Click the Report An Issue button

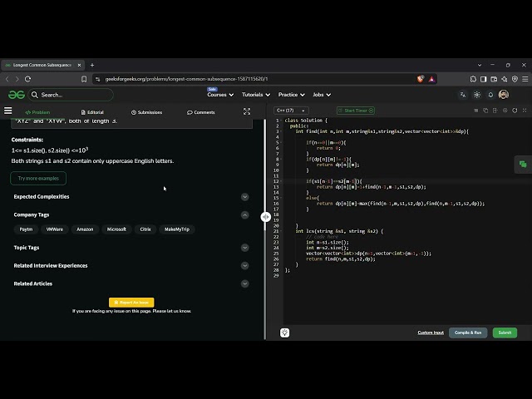[131, 303]
